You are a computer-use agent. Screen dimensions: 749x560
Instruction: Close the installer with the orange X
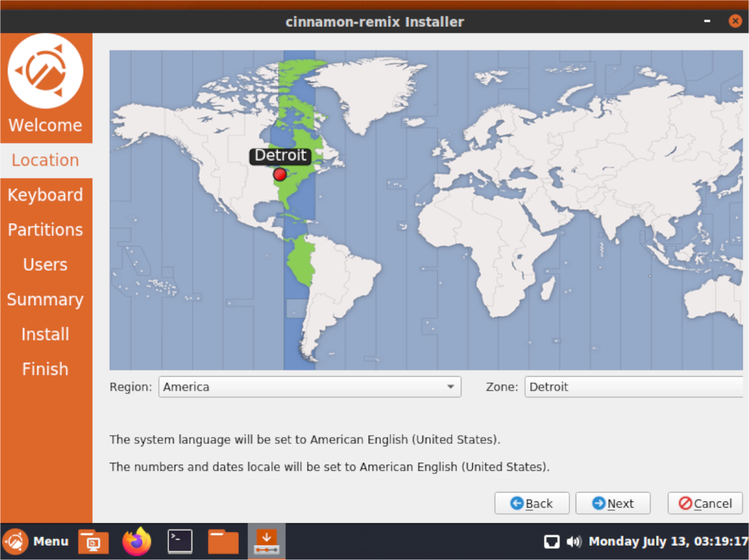(x=735, y=21)
